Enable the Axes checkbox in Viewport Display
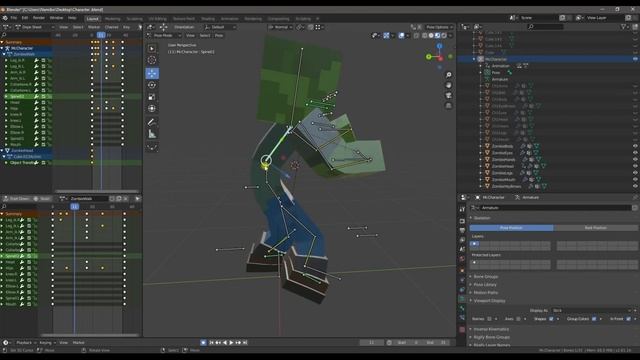Viewport: 640px width, 360px height. pos(518,319)
